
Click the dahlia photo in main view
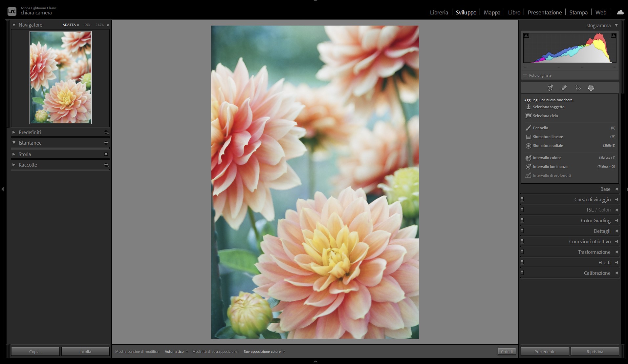pyautogui.click(x=315, y=182)
